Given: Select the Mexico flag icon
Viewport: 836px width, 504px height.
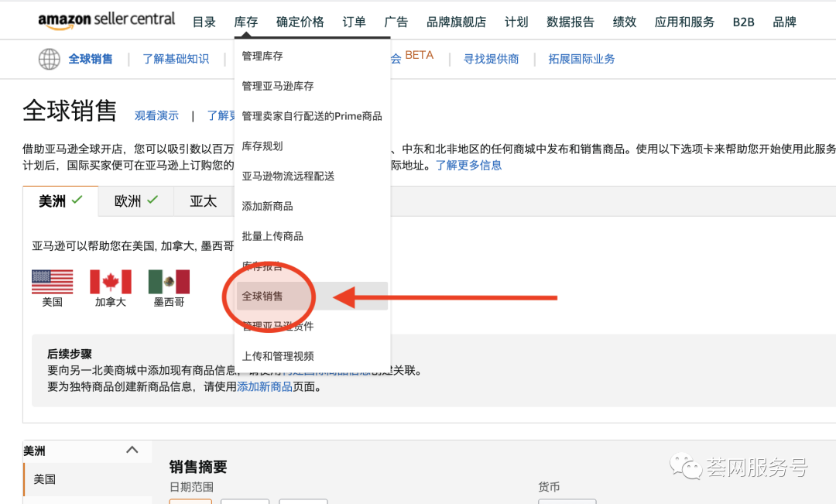Looking at the screenshot, I should [168, 282].
